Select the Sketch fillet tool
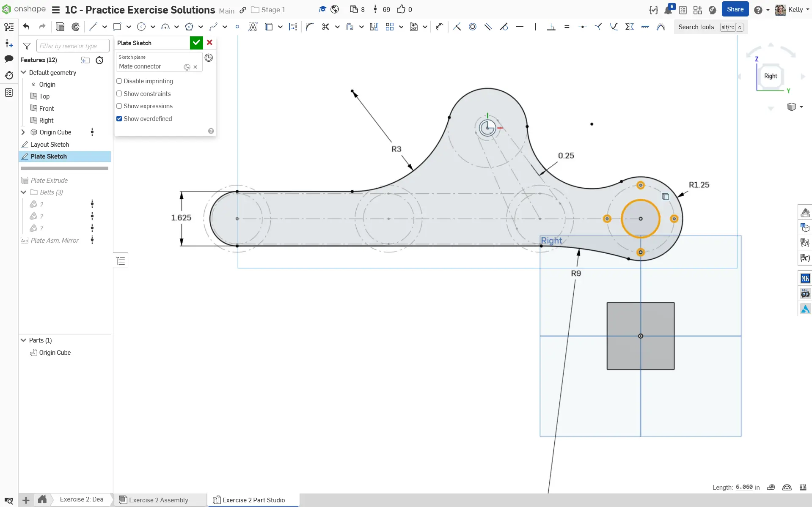812x507 pixels. pyautogui.click(x=309, y=27)
